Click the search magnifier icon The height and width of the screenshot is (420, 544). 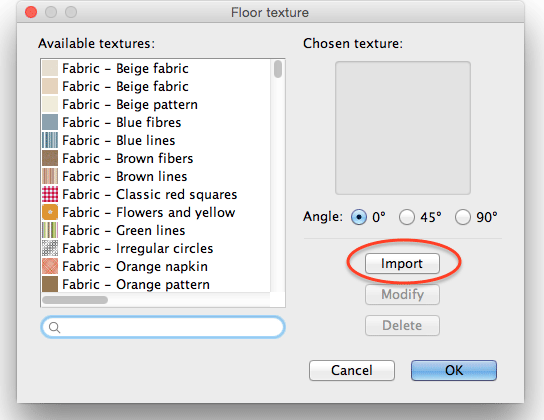(x=54, y=327)
